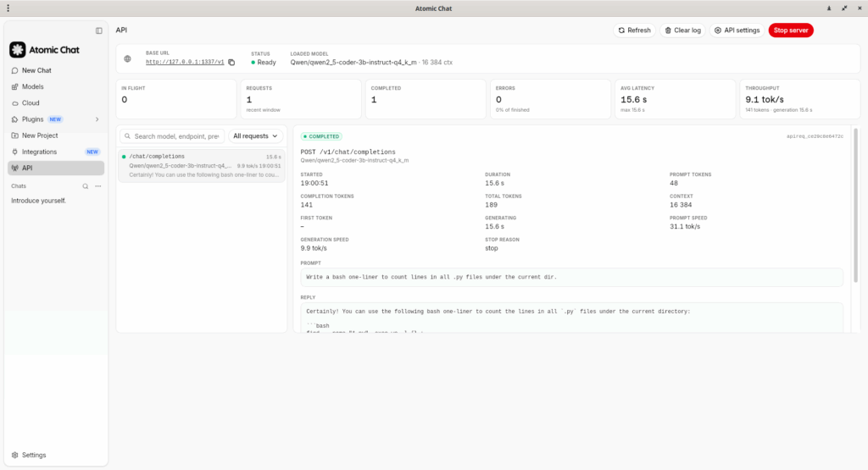Click the Throughput 9.1 tok/s card
Screen dimensions: 868x470
pos(800,99)
